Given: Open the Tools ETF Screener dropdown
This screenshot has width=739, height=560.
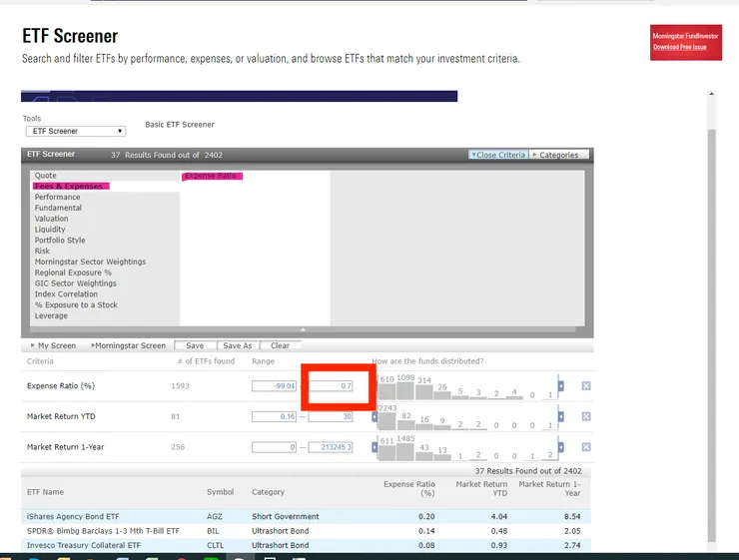Looking at the screenshot, I should click(x=76, y=131).
